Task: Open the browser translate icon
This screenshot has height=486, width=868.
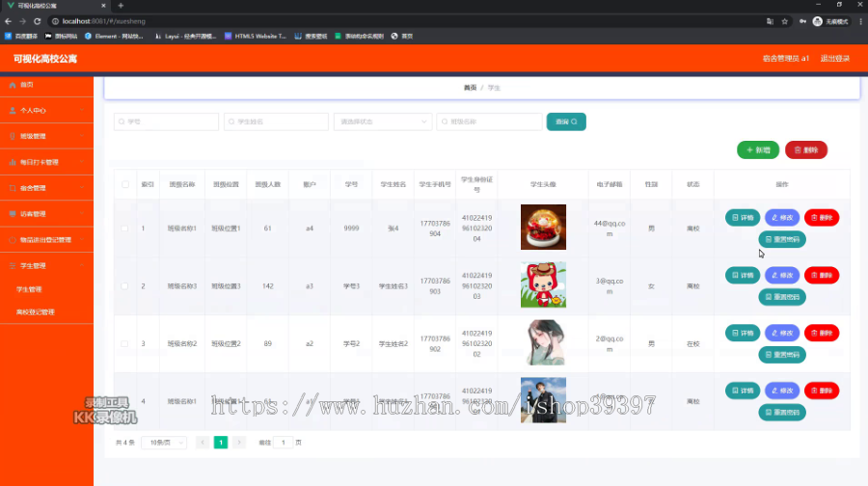Action: tap(770, 21)
